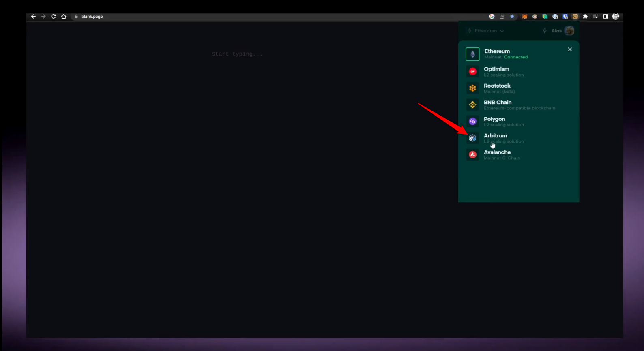Toggle the browser side panel
Image resolution: width=644 pixels, height=351 pixels.
pos(605,17)
